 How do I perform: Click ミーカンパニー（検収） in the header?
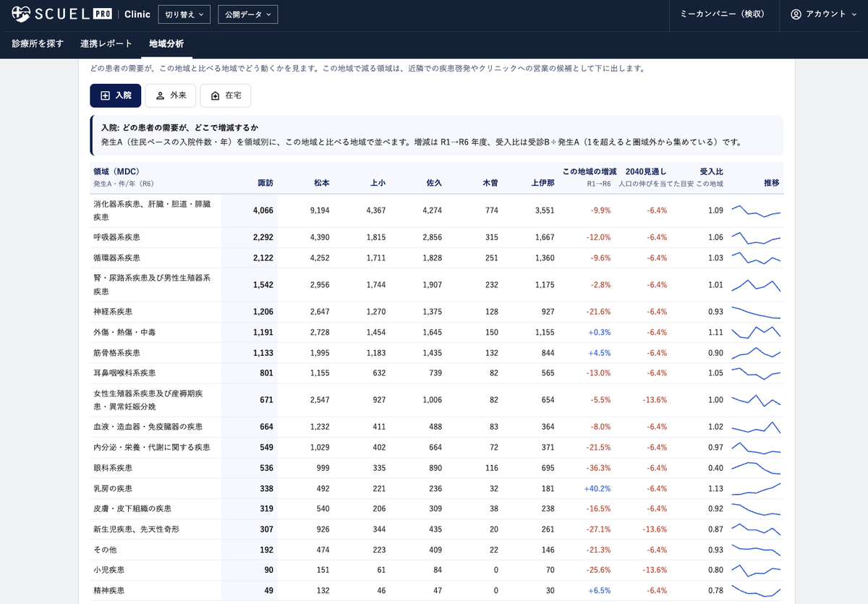[x=722, y=14]
